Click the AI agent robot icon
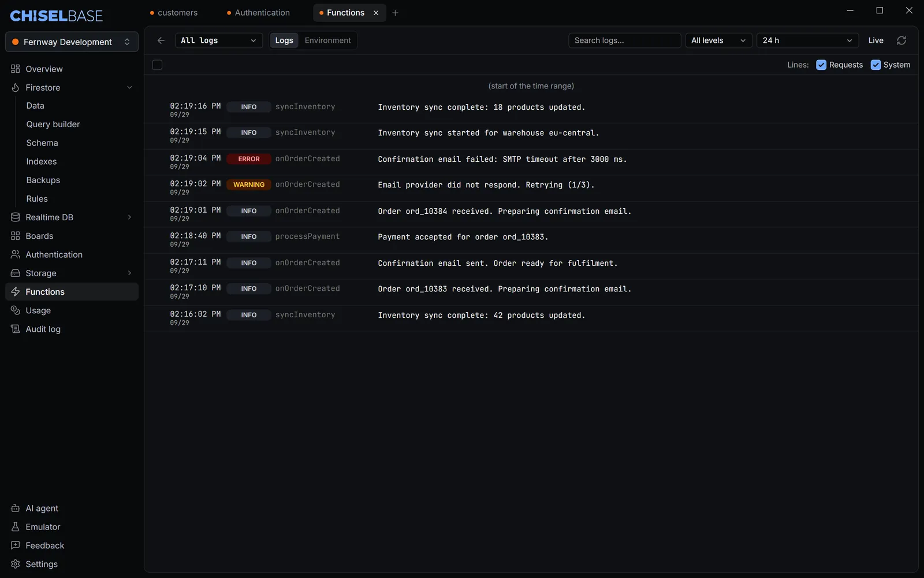Screen dimensions: 924x578 (16, 508)
